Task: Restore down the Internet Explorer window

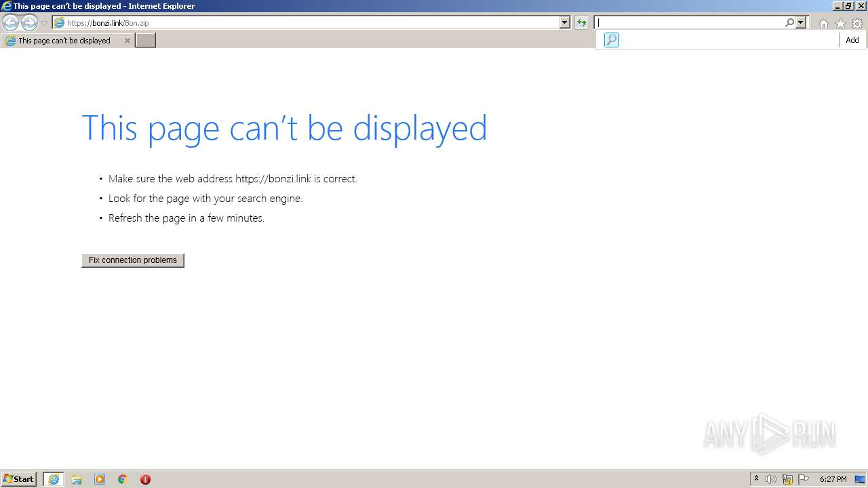Action: [848, 6]
